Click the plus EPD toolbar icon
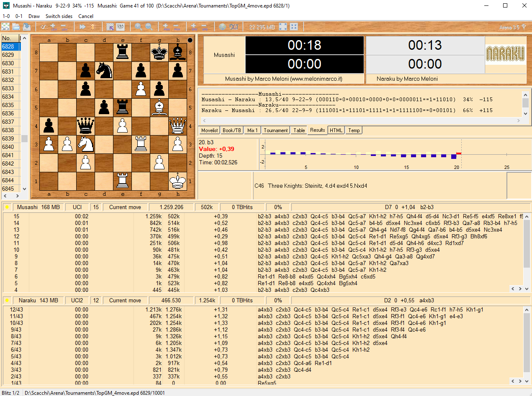 pyautogui.click(x=194, y=27)
